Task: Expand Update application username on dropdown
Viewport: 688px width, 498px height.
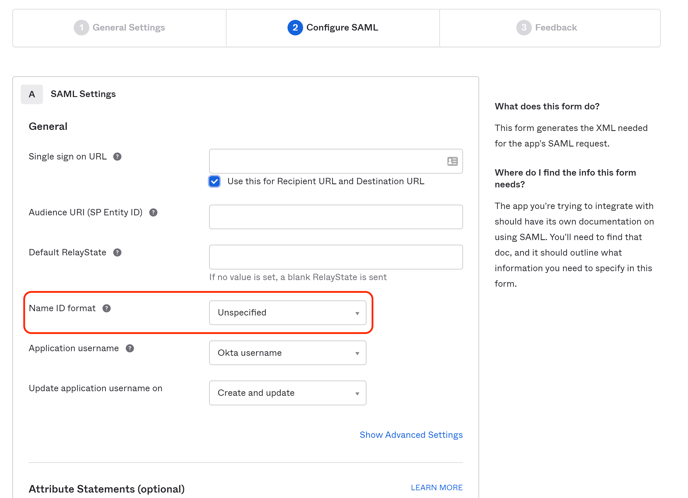Action: click(x=287, y=393)
